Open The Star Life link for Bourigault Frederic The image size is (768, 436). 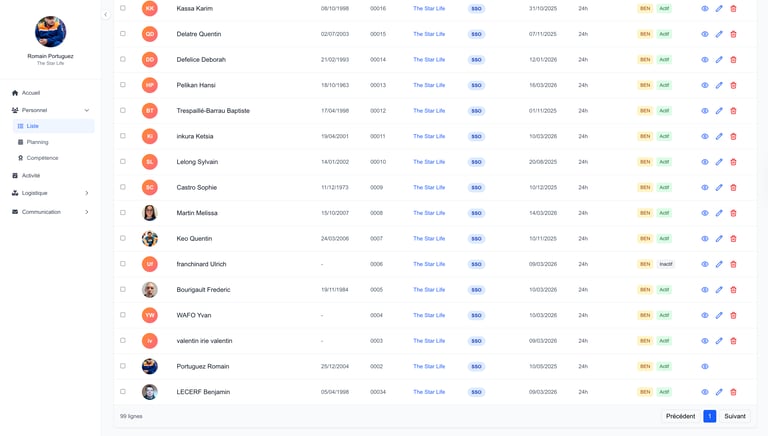coord(429,290)
